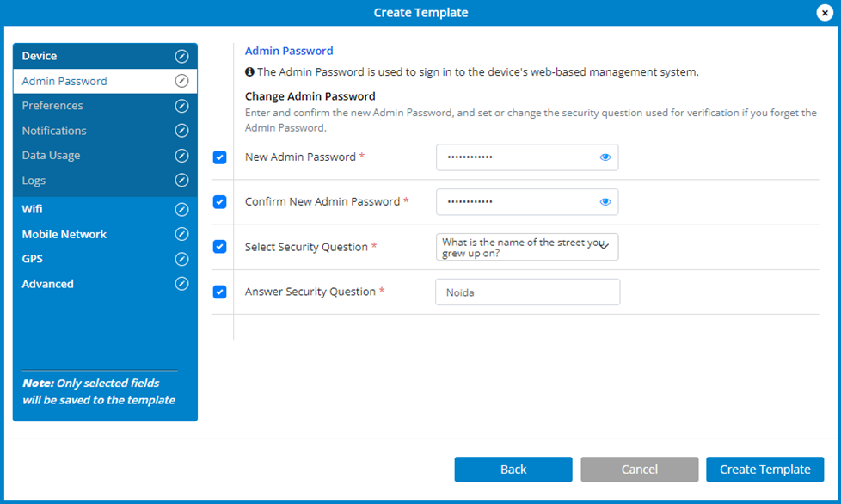
Task: Click the edit icon beside Logs
Action: tap(181, 181)
